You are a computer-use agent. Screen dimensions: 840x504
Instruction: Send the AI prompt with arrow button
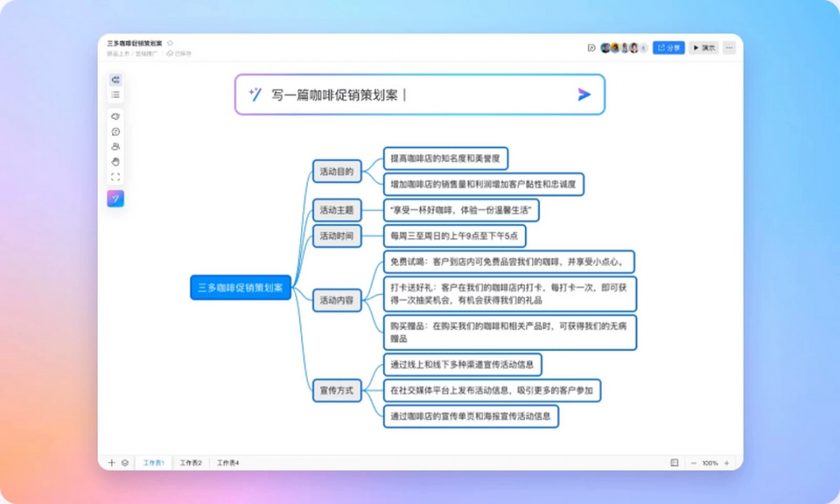(x=584, y=95)
